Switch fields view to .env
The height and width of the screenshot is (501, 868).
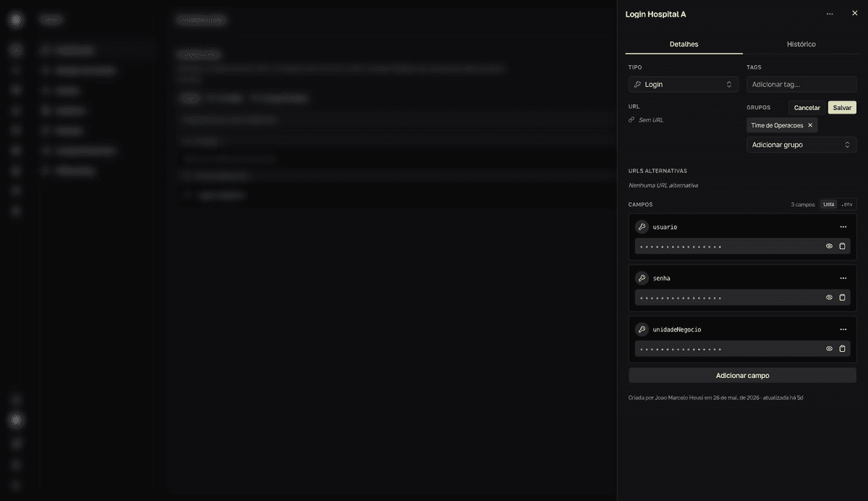point(847,204)
